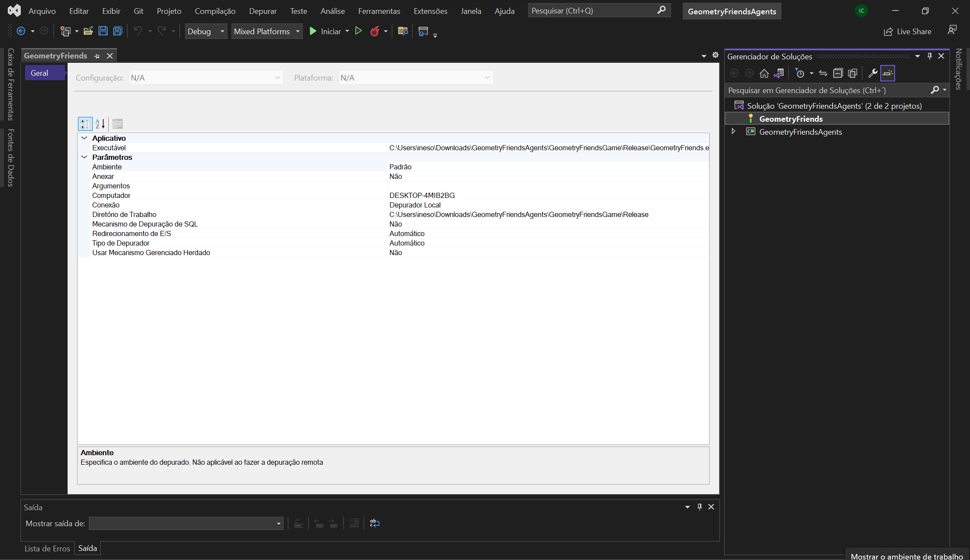
Task: Click the property pages icon in grid toolbar
Action: tap(117, 124)
